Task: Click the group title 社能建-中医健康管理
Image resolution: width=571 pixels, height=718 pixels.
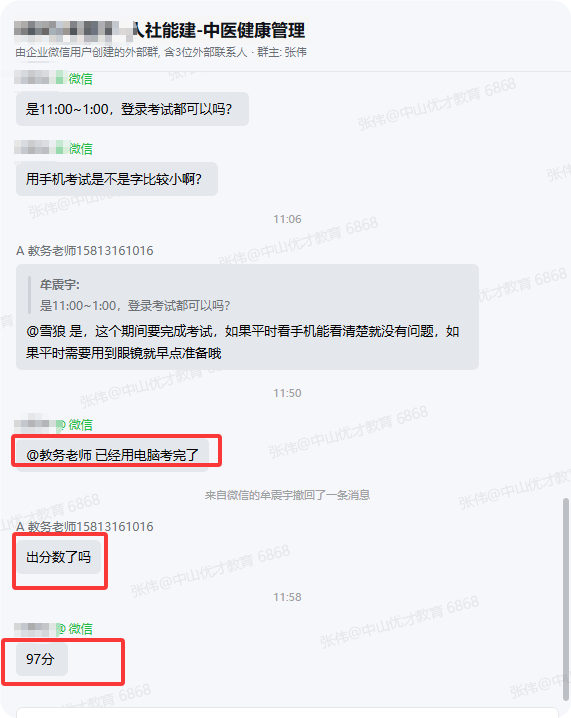Action: [218, 30]
